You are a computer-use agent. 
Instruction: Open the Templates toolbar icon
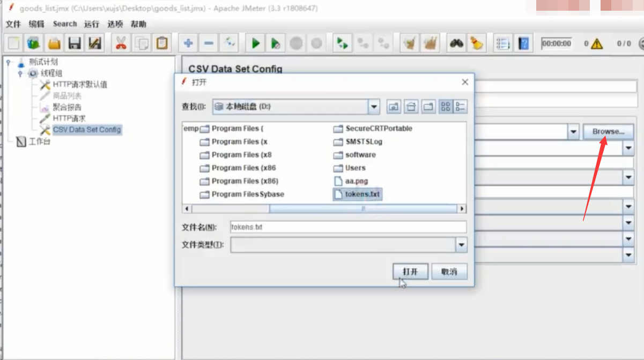34,43
